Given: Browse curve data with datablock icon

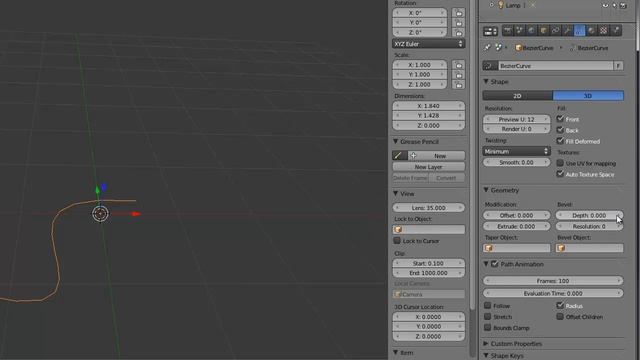Looking at the screenshot, I should (490, 66).
